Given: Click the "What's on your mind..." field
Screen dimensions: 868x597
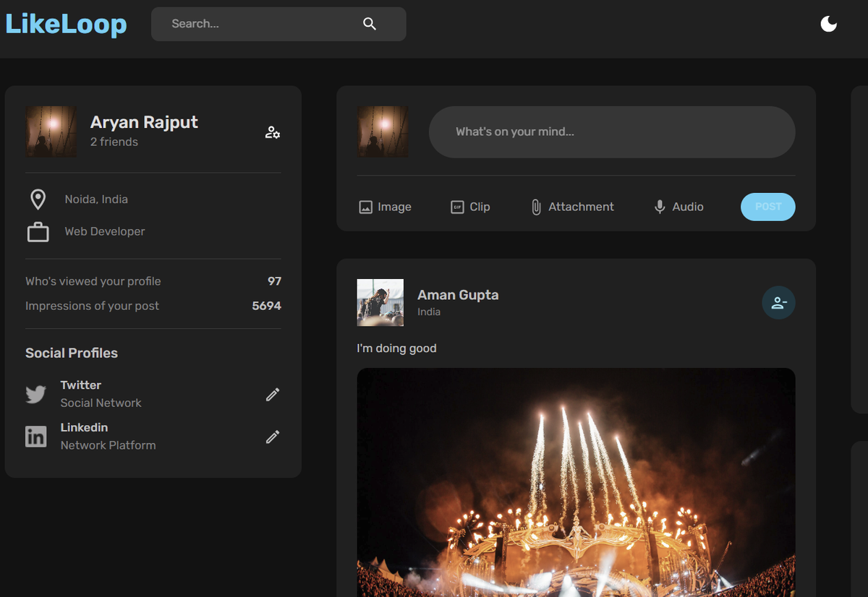Looking at the screenshot, I should (612, 132).
